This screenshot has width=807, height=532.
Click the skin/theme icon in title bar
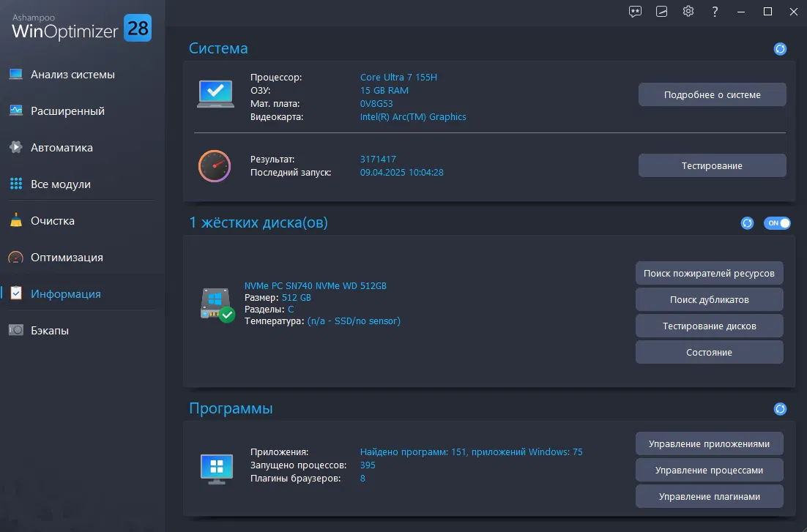click(x=661, y=11)
